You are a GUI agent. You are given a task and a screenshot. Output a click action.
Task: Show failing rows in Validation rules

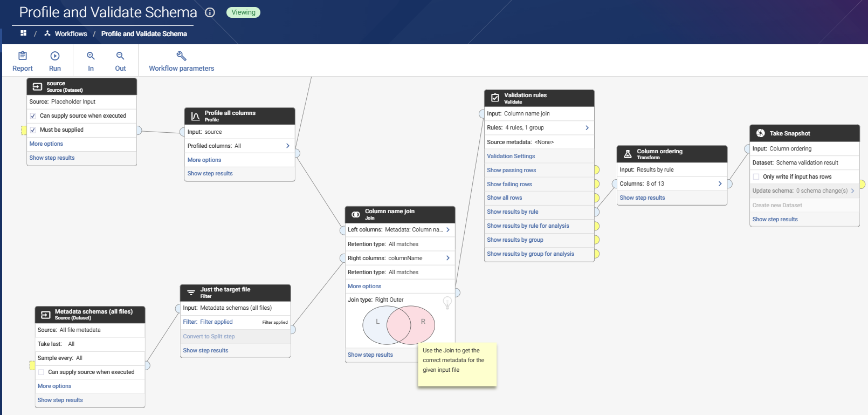click(x=509, y=184)
